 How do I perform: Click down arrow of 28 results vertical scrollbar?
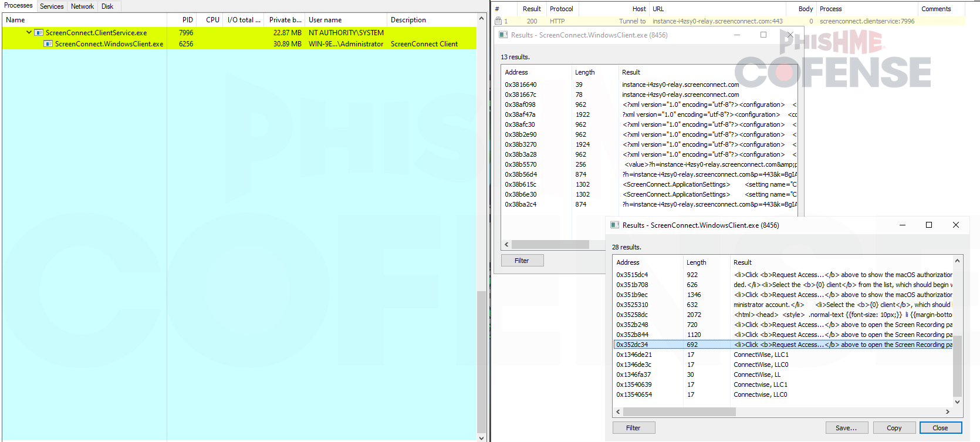(x=957, y=402)
